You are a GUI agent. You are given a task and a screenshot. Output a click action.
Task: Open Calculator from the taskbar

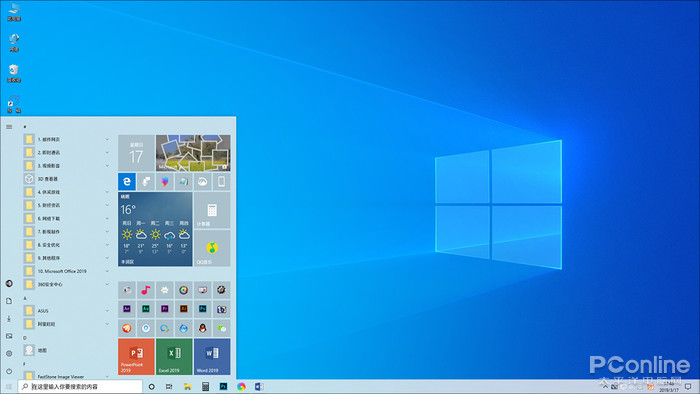[205, 386]
